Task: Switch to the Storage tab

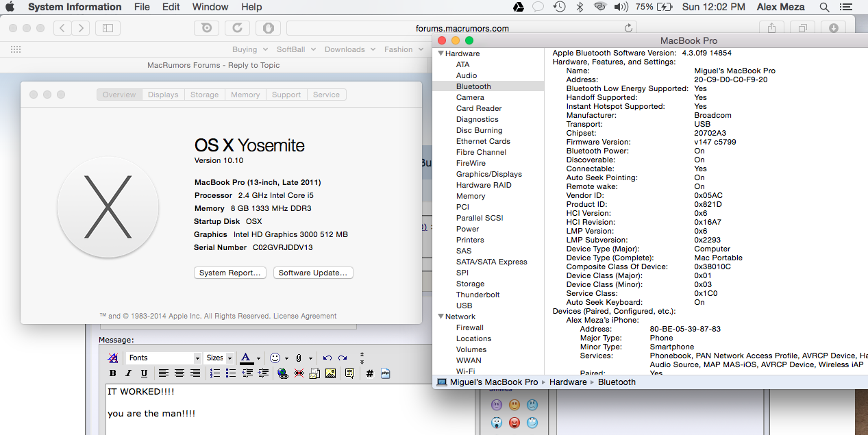Action: click(204, 95)
